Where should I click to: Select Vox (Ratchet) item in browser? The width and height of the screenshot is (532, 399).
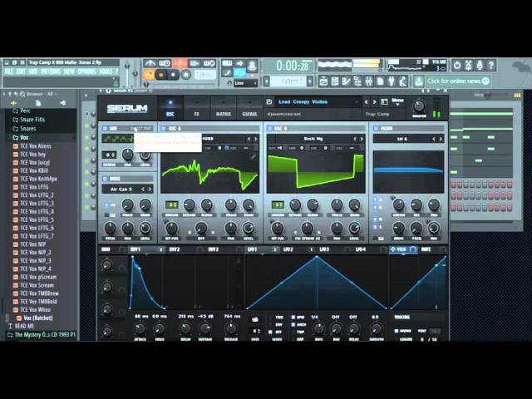(38, 318)
